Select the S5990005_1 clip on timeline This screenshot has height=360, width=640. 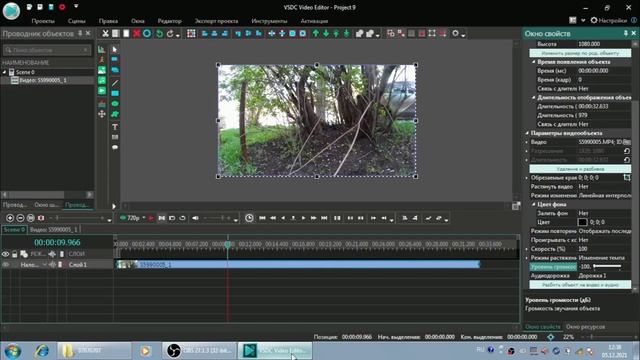(298, 264)
